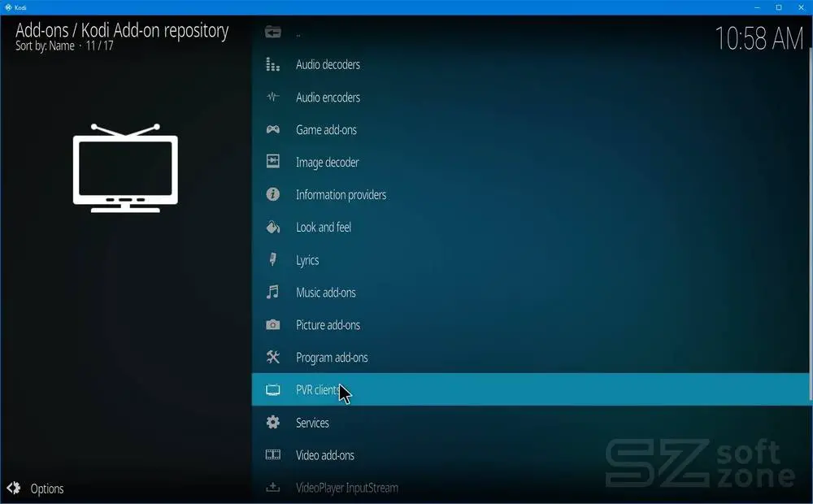Open the PVR clients category

[530, 389]
